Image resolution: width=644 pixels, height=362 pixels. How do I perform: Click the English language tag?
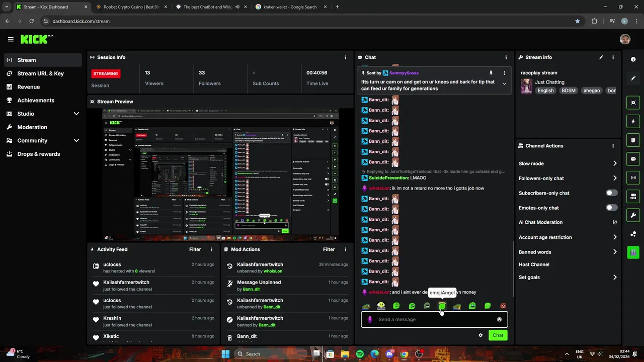coord(545,90)
